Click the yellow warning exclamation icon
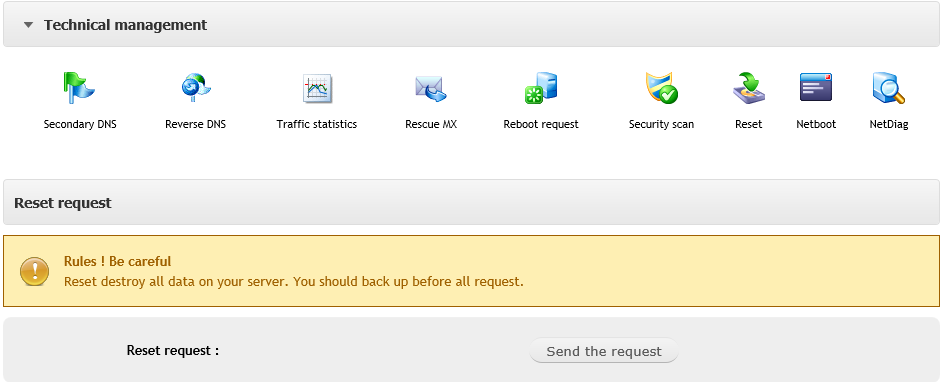This screenshot has width=944, height=382. tap(34, 271)
